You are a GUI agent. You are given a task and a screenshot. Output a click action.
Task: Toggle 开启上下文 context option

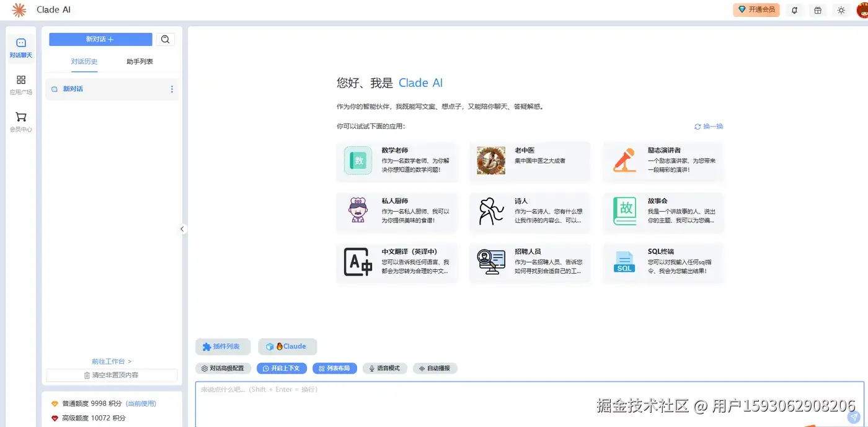pos(281,368)
